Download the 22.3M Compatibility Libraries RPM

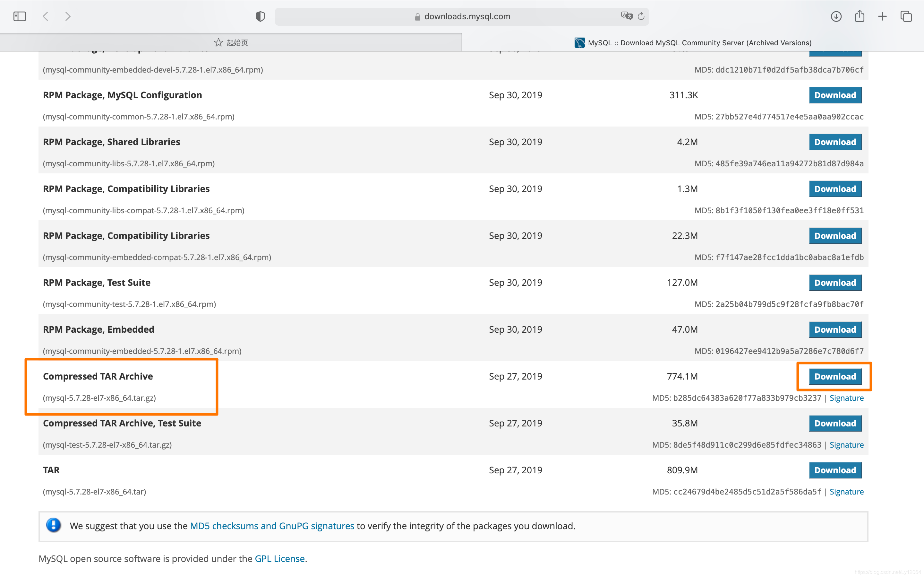pyautogui.click(x=835, y=236)
